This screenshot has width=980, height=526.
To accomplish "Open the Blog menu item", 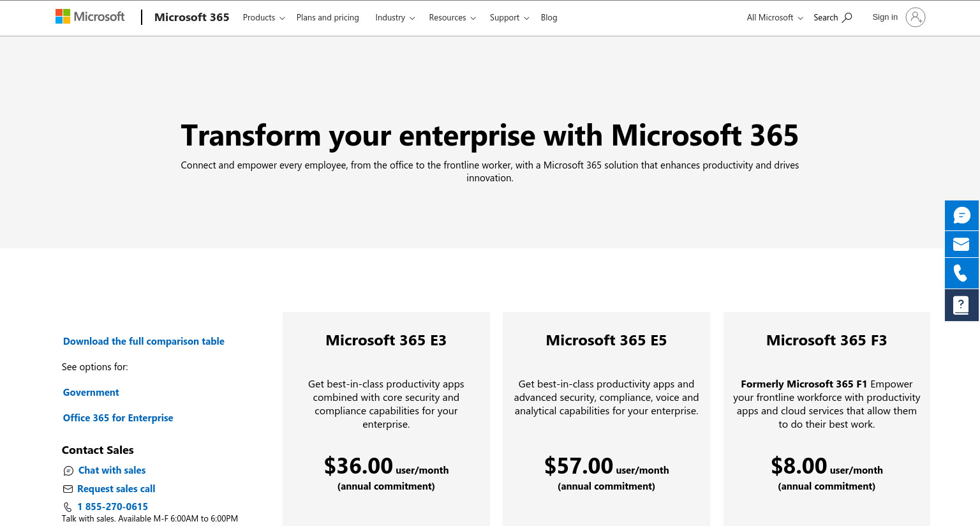I will tap(549, 17).
